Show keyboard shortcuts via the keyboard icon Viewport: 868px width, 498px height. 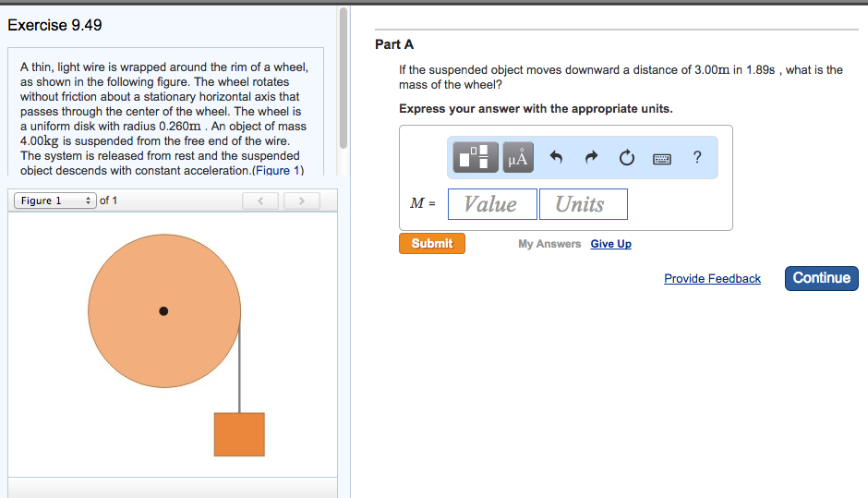point(662,158)
